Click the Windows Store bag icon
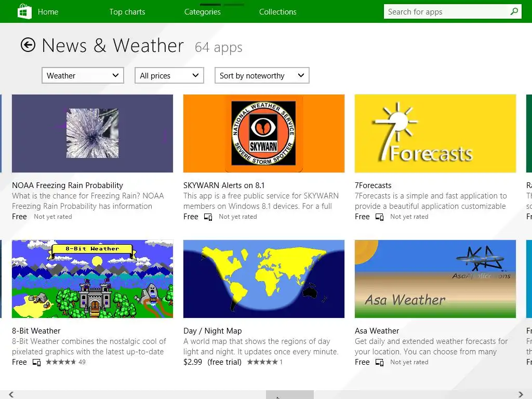The height and width of the screenshot is (399, 532). (24, 11)
